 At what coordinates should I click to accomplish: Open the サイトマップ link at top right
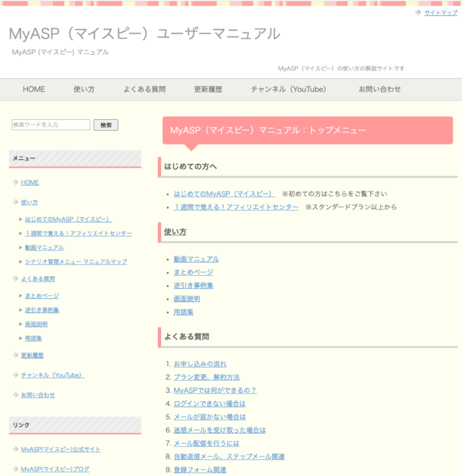tap(440, 13)
